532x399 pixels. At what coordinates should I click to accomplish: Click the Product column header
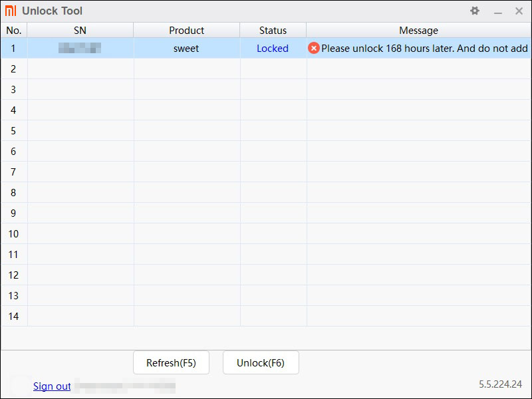click(x=187, y=30)
